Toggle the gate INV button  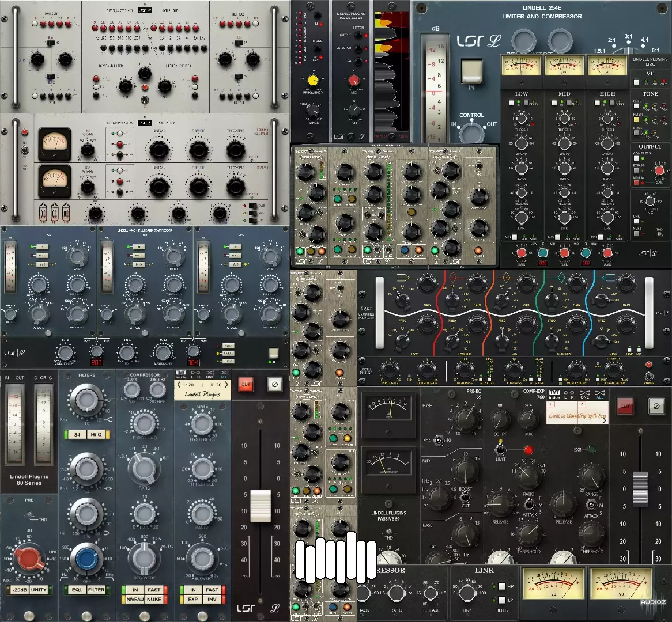(x=212, y=600)
